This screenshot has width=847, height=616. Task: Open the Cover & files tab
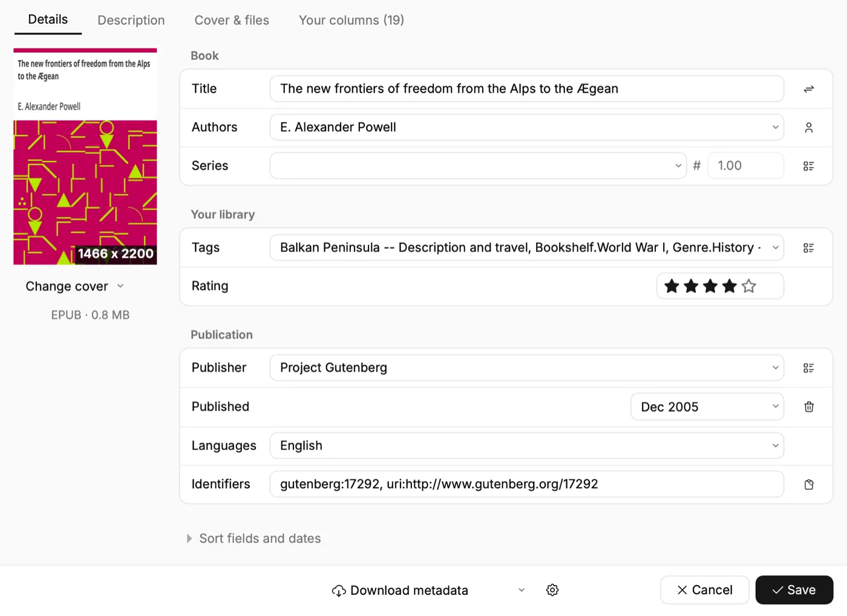pyautogui.click(x=232, y=20)
